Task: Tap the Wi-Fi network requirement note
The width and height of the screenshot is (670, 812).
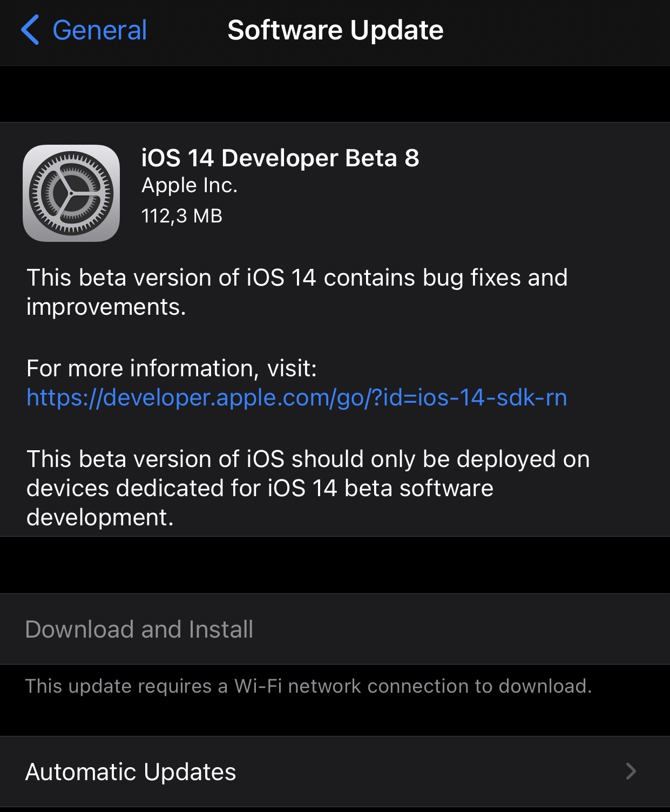Action: click(308, 686)
